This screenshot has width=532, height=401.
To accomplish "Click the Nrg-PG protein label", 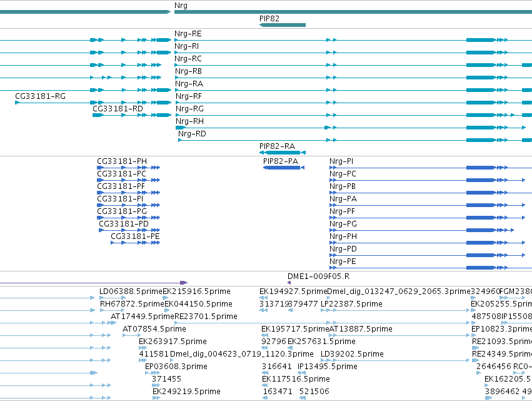I will [343, 224].
